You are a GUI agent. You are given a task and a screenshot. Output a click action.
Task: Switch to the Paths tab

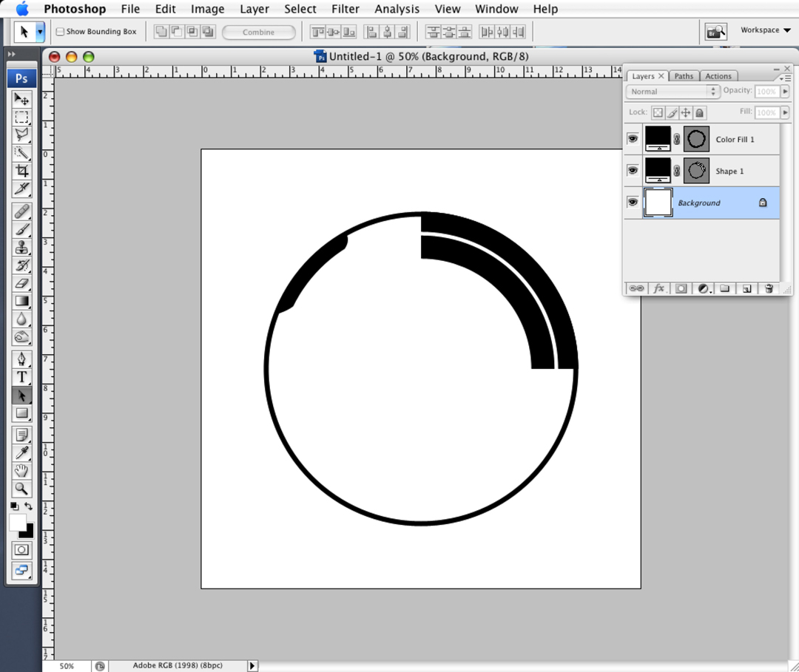pyautogui.click(x=683, y=75)
